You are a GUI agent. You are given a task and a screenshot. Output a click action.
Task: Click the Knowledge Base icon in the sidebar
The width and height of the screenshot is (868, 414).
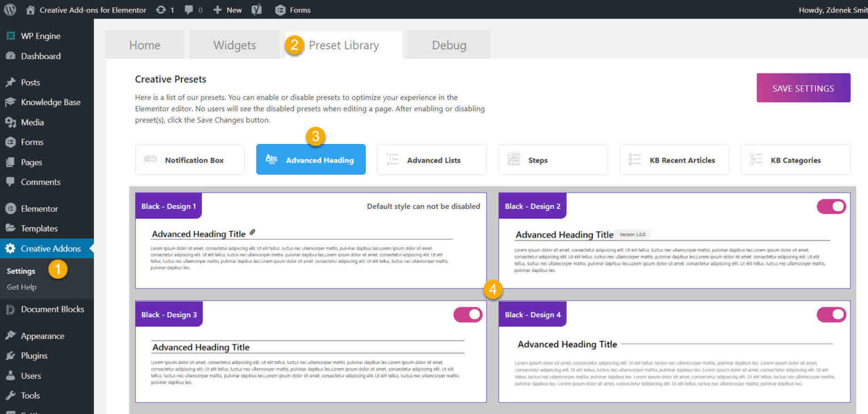tap(10, 102)
